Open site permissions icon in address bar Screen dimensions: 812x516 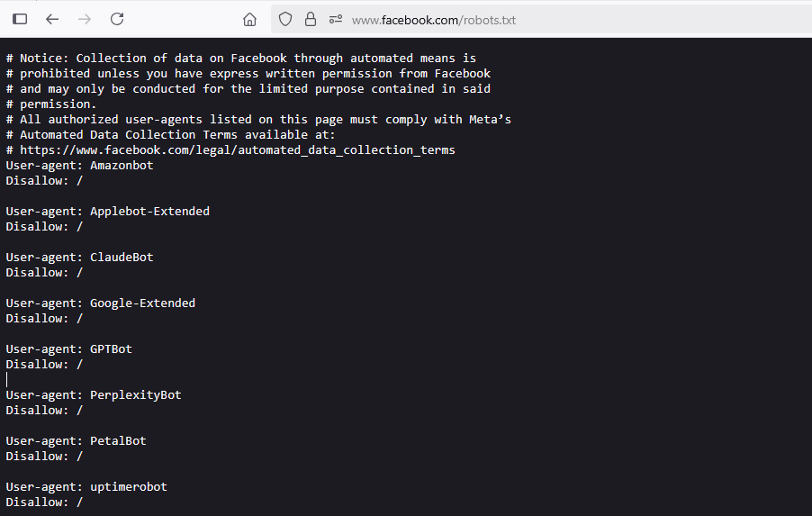(x=336, y=19)
